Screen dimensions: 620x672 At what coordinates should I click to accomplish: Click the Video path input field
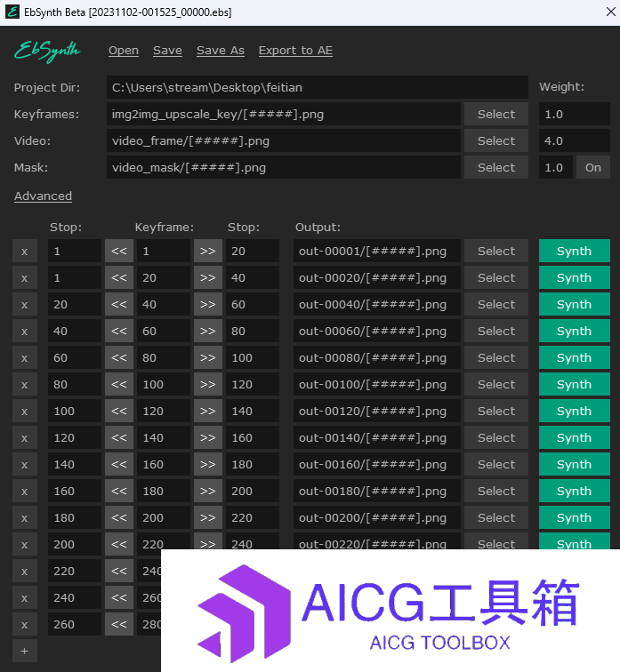(284, 141)
